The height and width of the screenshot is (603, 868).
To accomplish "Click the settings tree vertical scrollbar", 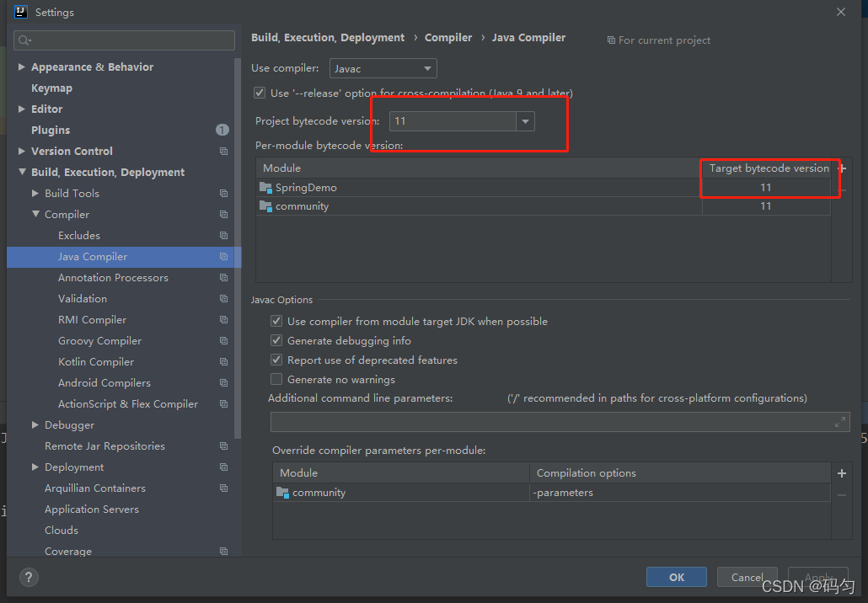I will [x=238, y=248].
